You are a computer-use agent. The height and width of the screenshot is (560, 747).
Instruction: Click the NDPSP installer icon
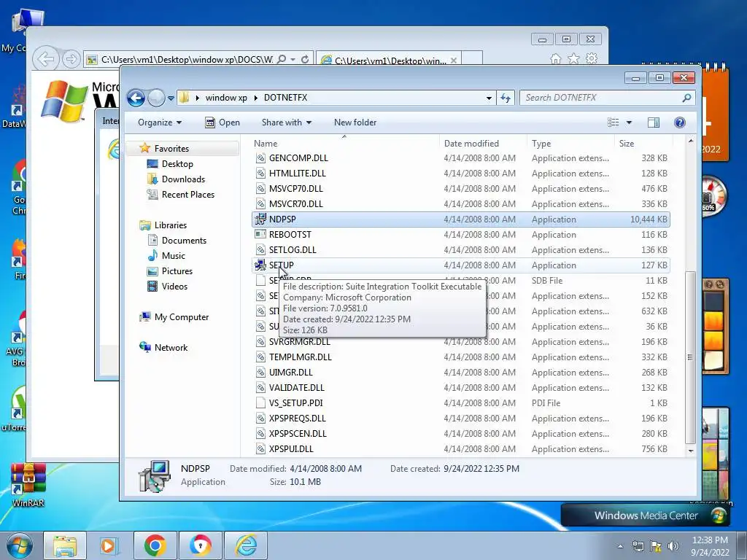coord(260,219)
